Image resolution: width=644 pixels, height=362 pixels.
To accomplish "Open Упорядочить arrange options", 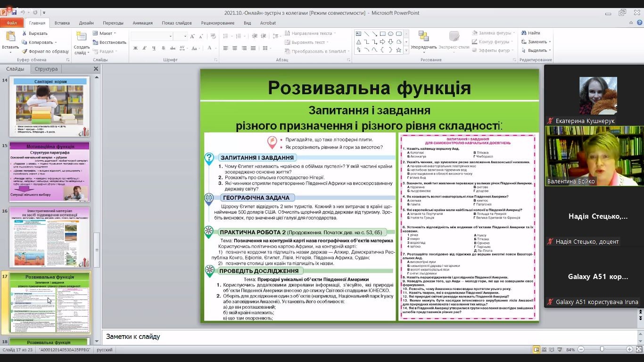I will click(423, 40).
